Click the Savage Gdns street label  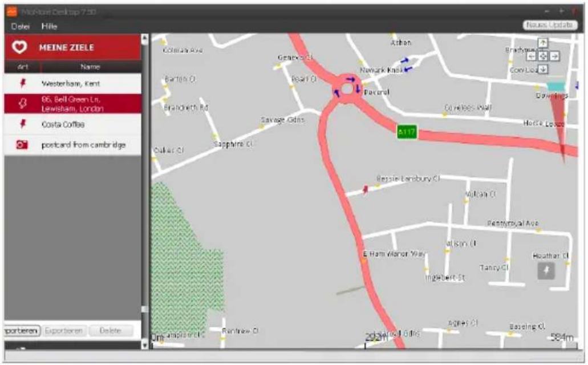[x=282, y=120]
